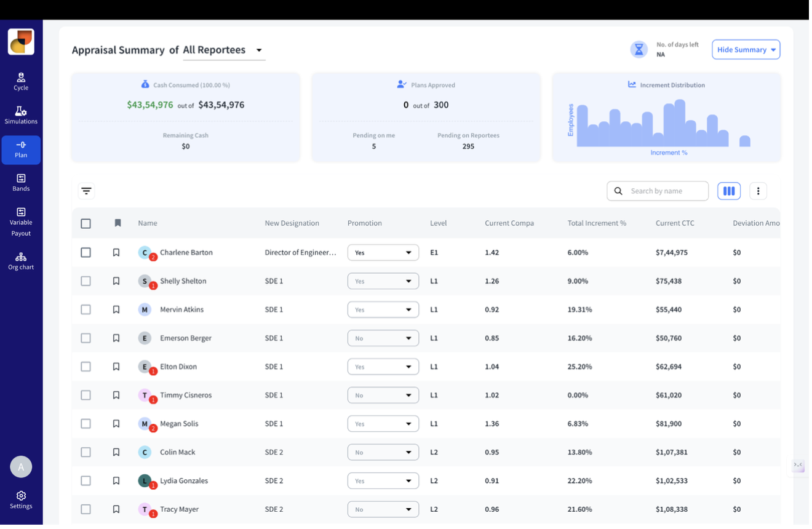Image resolution: width=812 pixels, height=529 pixels.
Task: Bookmark Mervin Atkins's row
Action: pyautogui.click(x=116, y=309)
